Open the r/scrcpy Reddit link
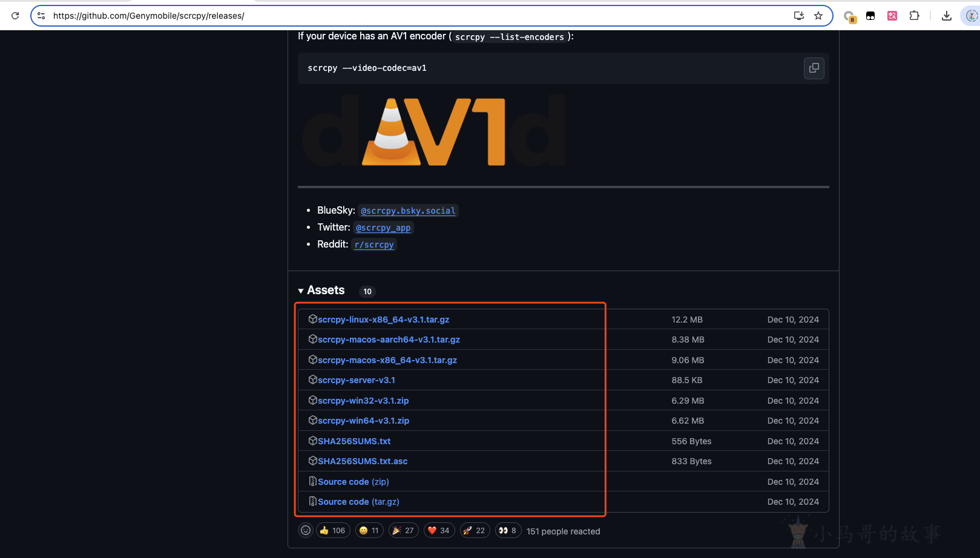The image size is (980, 558). 374,245
